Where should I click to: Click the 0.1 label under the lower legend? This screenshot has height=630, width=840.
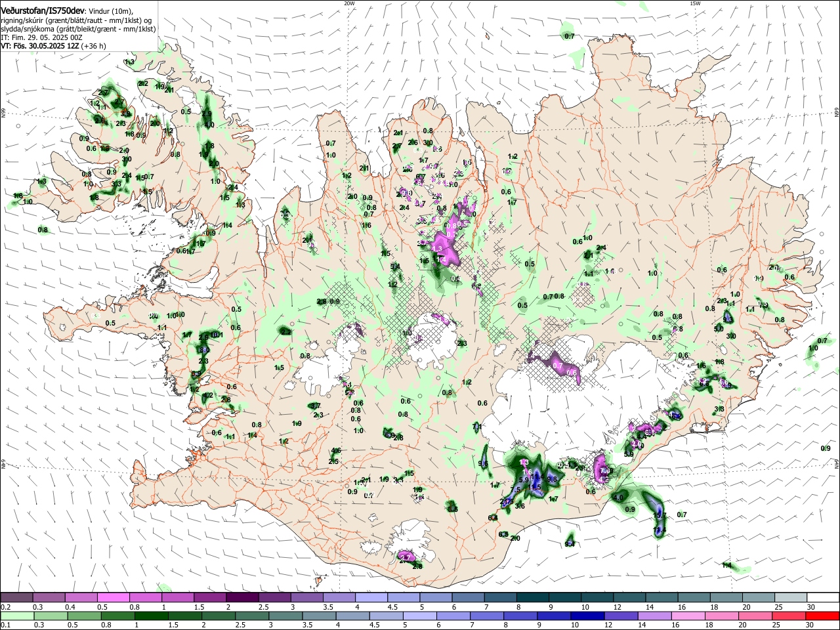tap(5, 625)
